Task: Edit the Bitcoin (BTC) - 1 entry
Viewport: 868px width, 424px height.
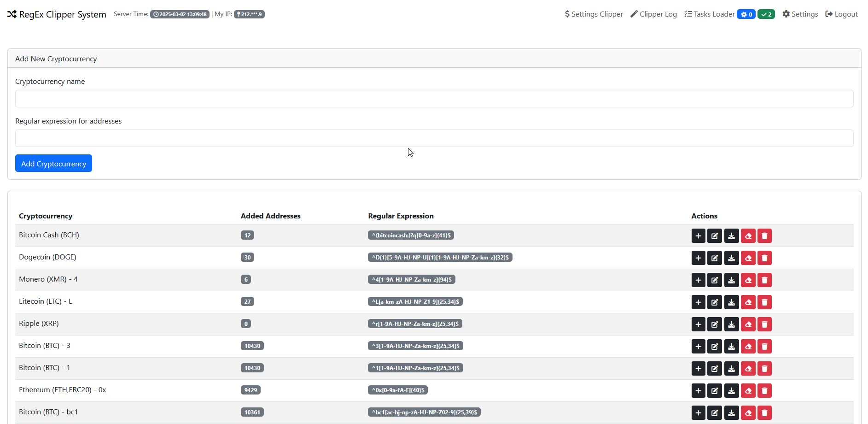Action: tap(715, 369)
